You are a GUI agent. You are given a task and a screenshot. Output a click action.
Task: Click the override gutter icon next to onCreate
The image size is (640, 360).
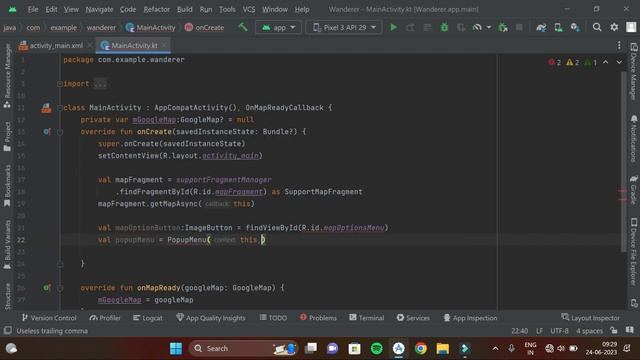47,131
